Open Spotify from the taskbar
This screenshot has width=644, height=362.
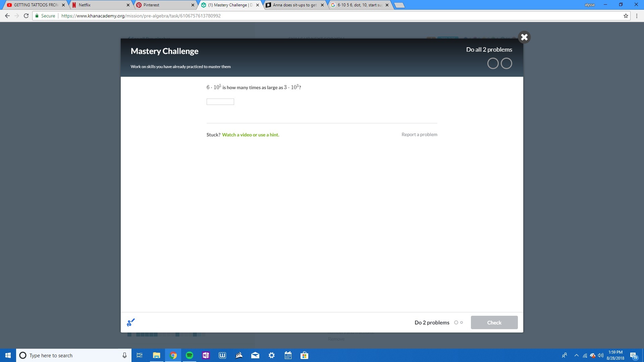(190, 355)
